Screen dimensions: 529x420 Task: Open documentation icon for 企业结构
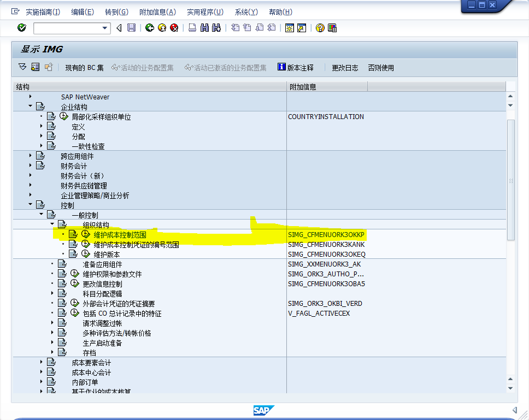click(x=40, y=106)
